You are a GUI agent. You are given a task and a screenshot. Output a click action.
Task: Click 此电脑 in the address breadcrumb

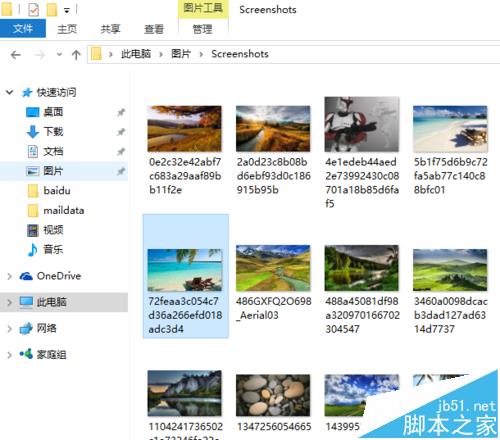tap(136, 54)
